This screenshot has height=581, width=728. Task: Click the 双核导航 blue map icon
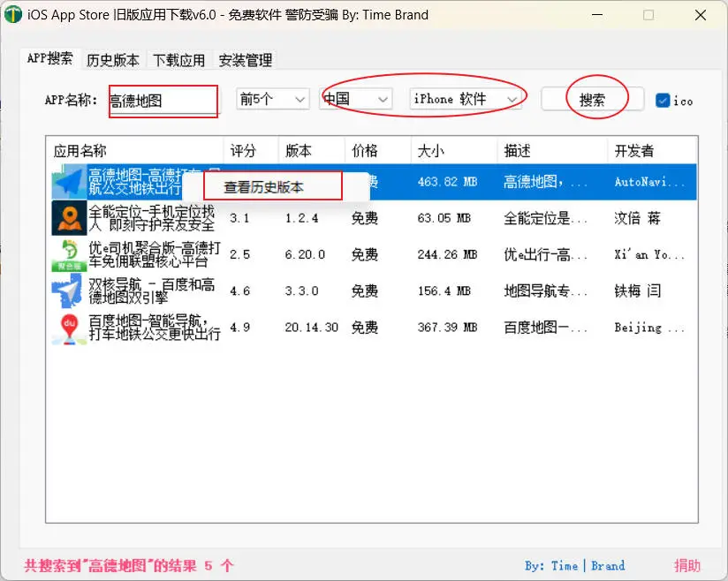click(67, 290)
